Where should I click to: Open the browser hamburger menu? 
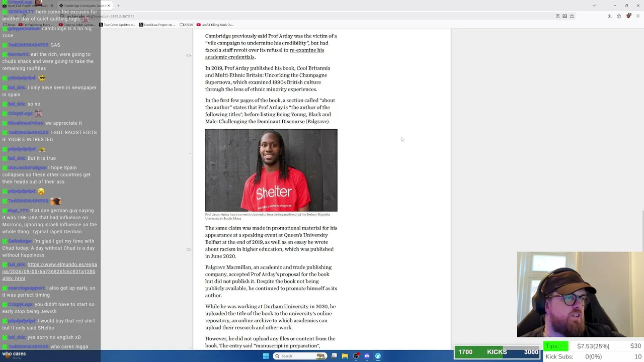(x=637, y=16)
